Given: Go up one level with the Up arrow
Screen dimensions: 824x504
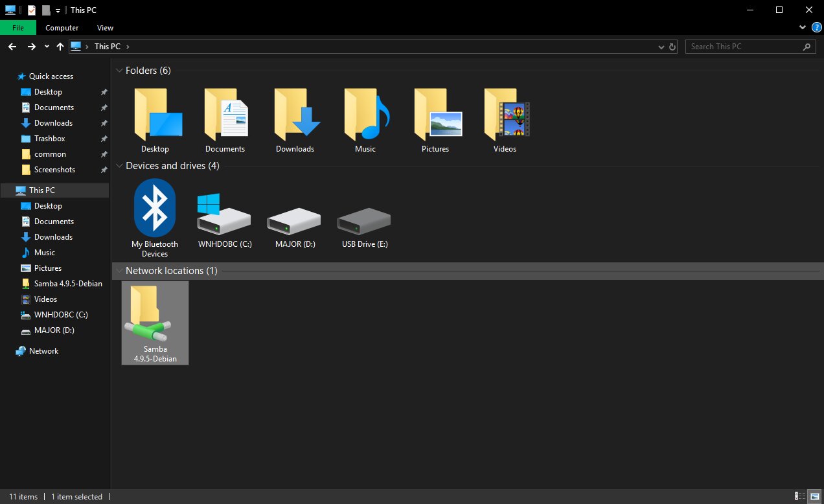Looking at the screenshot, I should (60, 47).
